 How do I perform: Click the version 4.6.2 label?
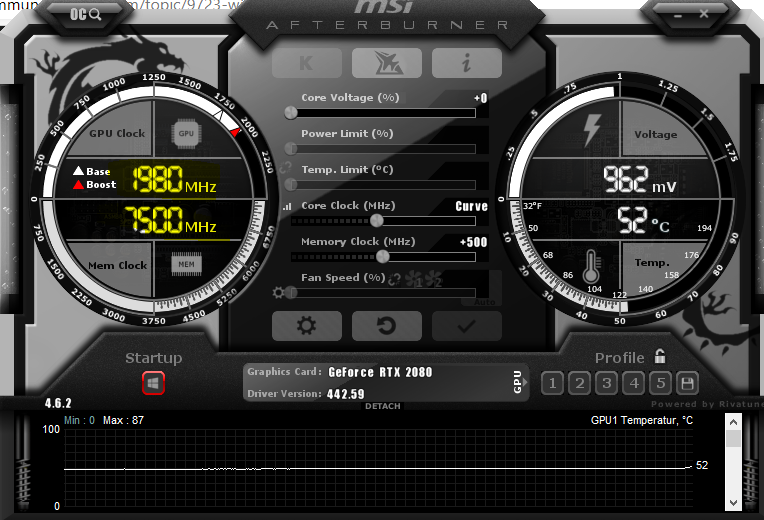click(x=58, y=403)
